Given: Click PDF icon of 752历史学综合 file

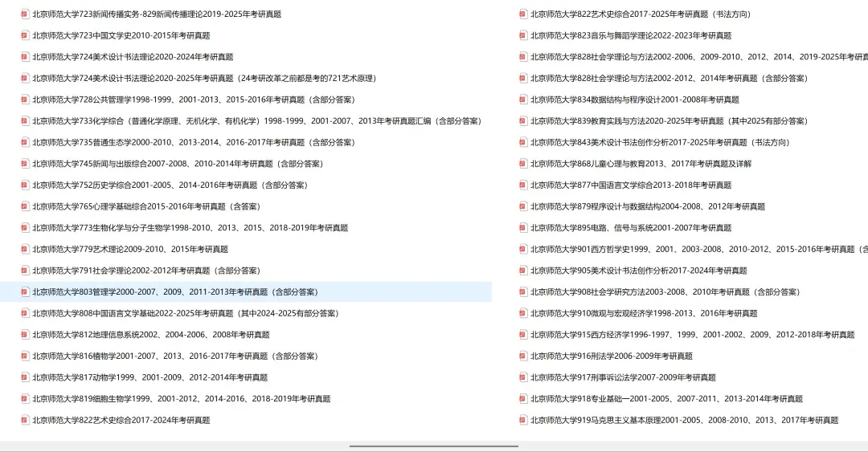Looking at the screenshot, I should click(25, 185).
